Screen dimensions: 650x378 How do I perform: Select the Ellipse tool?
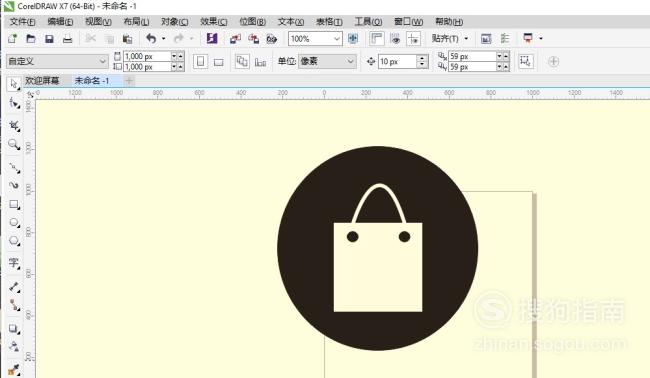(x=14, y=223)
